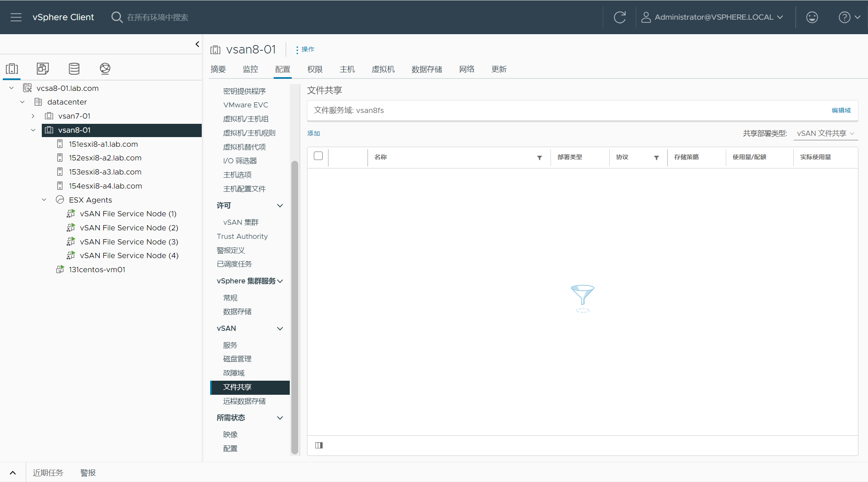
Task: Expand the vsan7-01 cluster node
Action: tap(33, 116)
